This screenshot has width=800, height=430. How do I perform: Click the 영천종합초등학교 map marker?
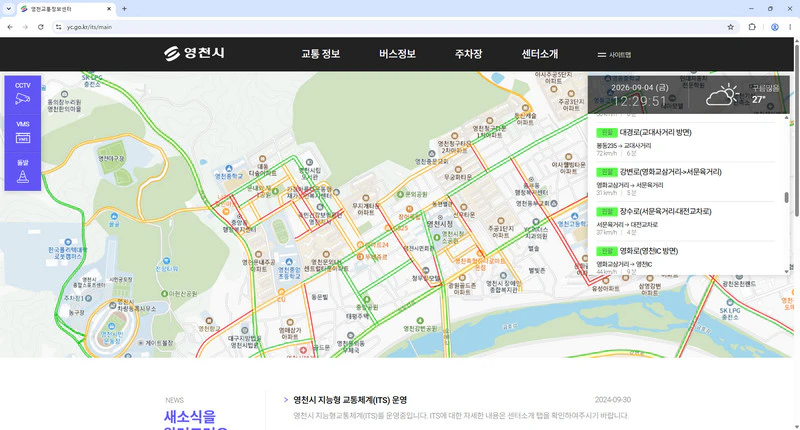(289, 269)
